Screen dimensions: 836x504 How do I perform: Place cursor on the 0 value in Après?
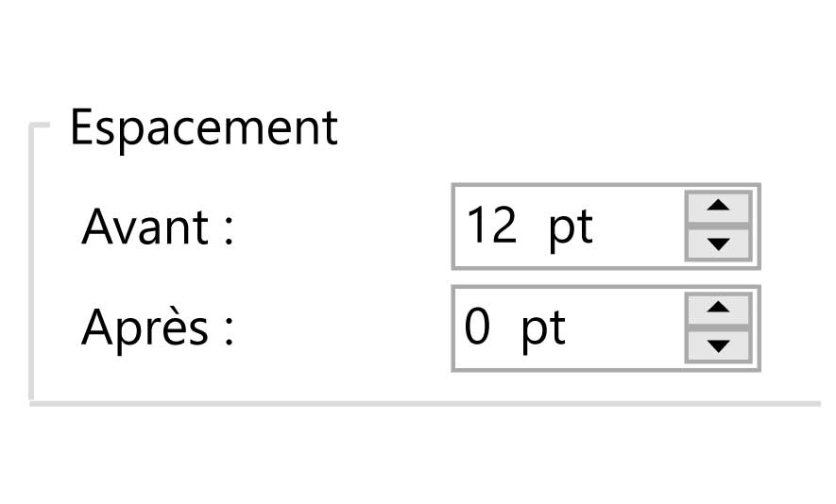477,326
